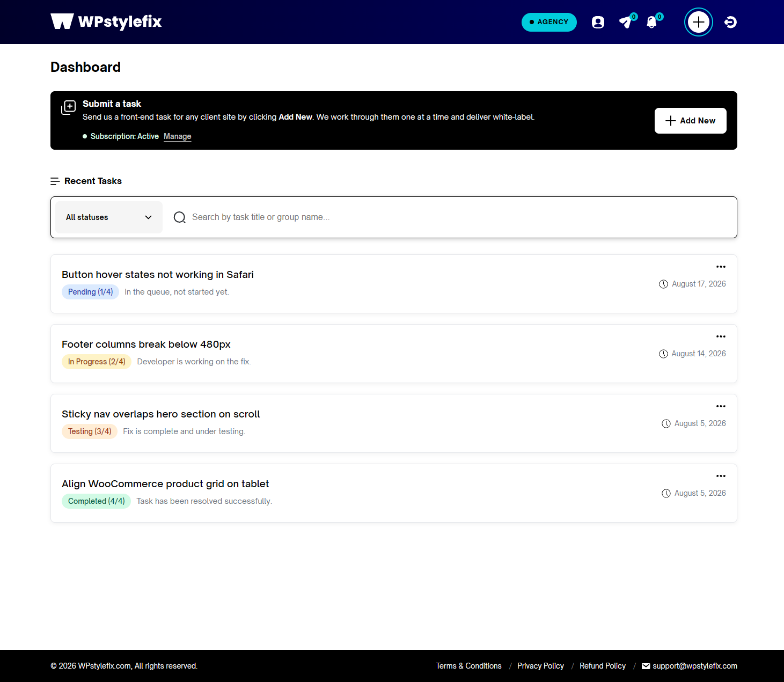
Task: Open the Privacy Policy link
Action: [x=540, y=666]
